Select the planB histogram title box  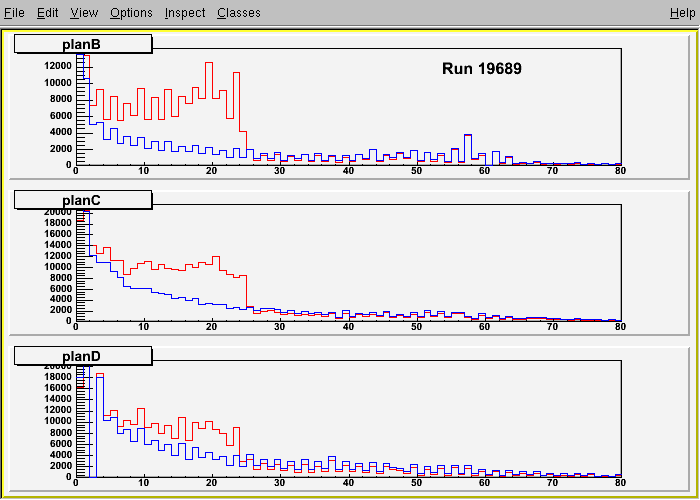click(82, 44)
